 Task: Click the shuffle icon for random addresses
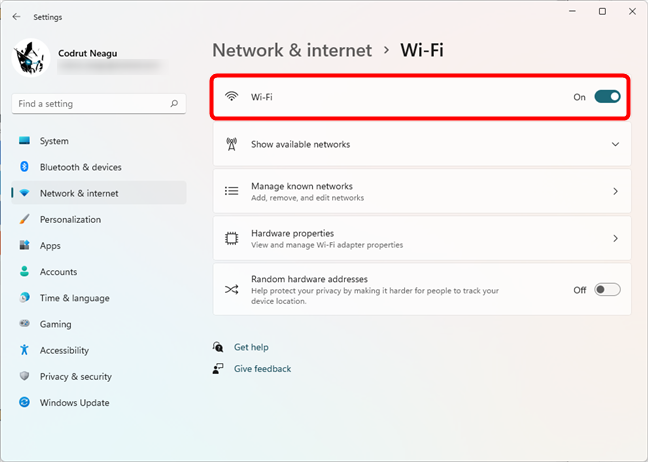click(231, 289)
